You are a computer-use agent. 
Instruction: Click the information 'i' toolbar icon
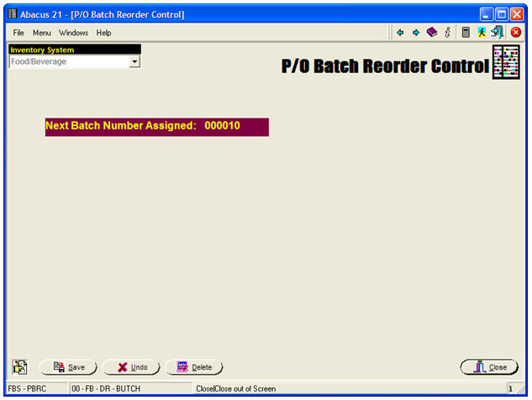coord(448,33)
